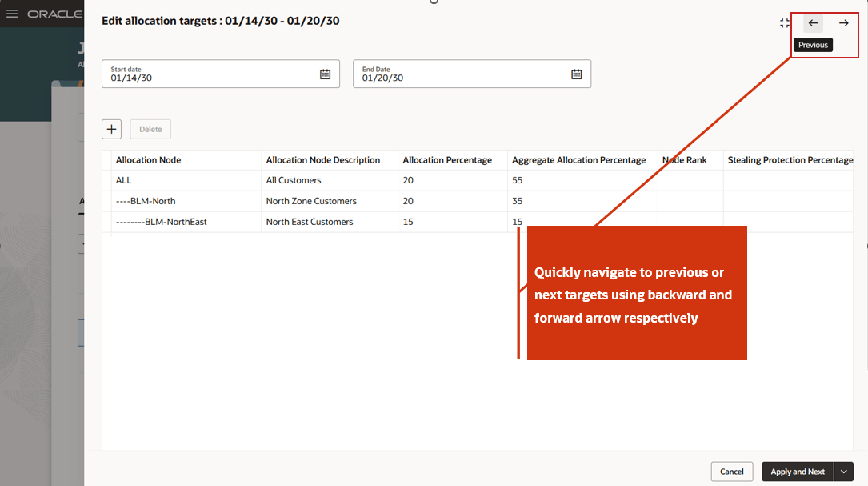Open the Start date calendar picker
Screen dimensions: 868x486
[325, 74]
